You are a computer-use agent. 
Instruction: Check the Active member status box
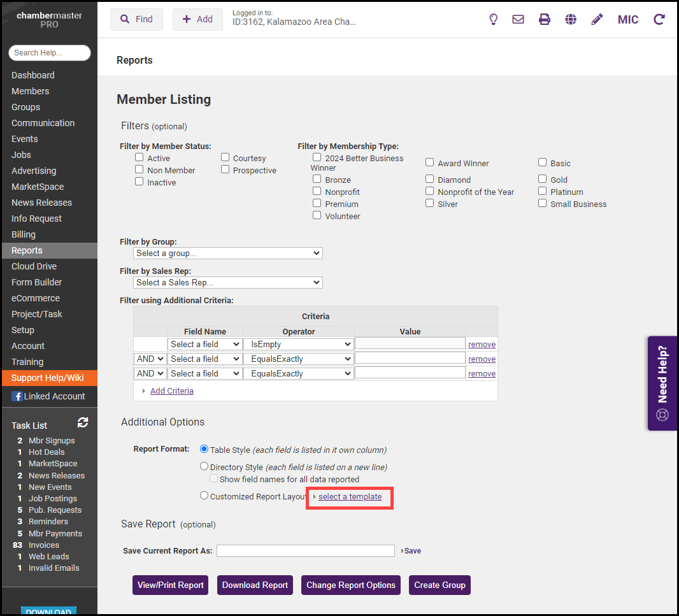(139, 157)
